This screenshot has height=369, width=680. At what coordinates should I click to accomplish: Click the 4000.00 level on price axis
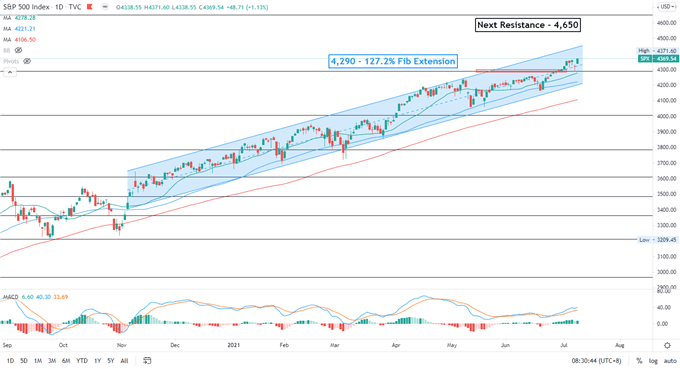click(x=667, y=116)
